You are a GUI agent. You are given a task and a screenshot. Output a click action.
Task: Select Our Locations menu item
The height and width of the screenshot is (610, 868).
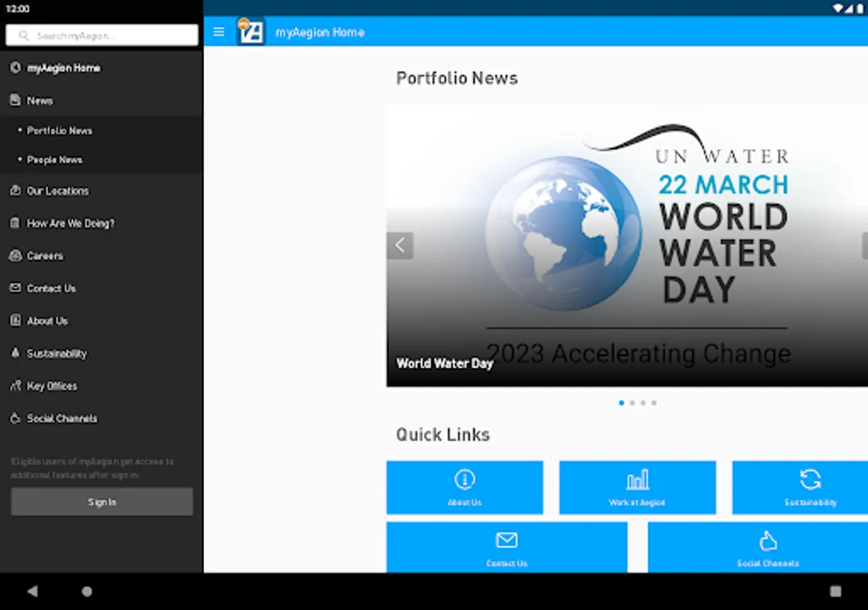102,191
